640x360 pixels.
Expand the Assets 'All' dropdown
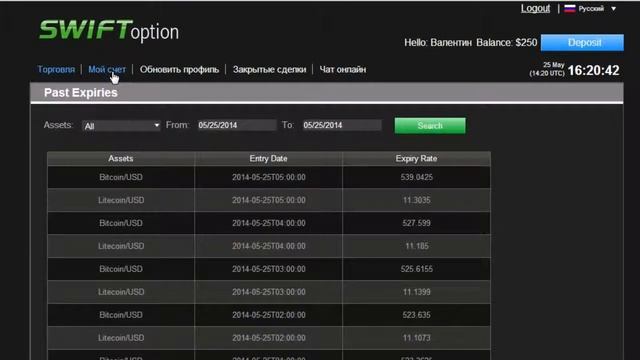pos(121,126)
